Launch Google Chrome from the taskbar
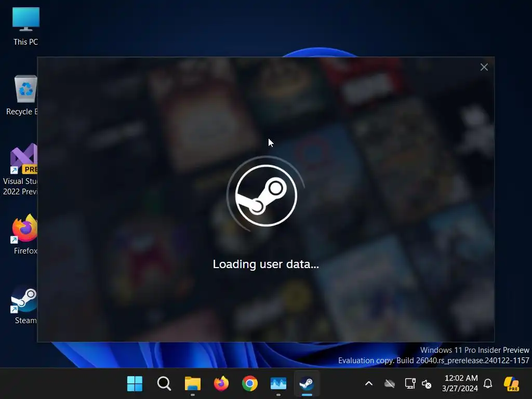The width and height of the screenshot is (532, 399). (x=250, y=384)
